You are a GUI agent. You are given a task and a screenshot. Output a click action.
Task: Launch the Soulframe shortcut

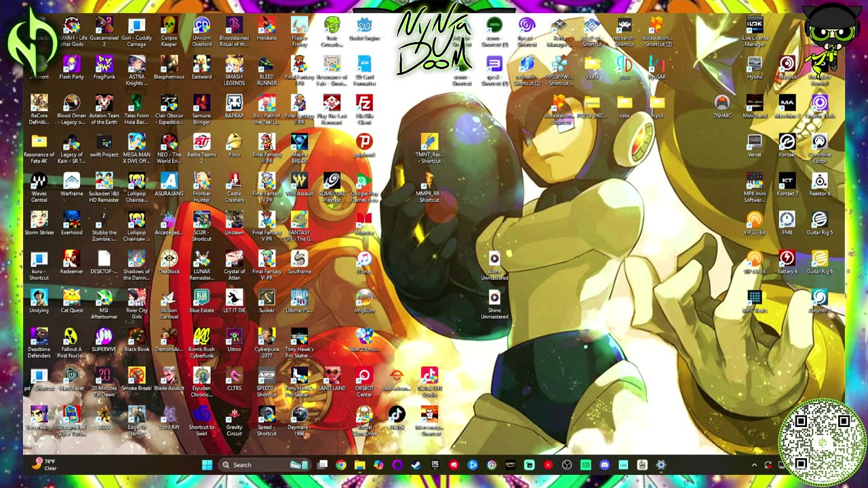point(299,263)
